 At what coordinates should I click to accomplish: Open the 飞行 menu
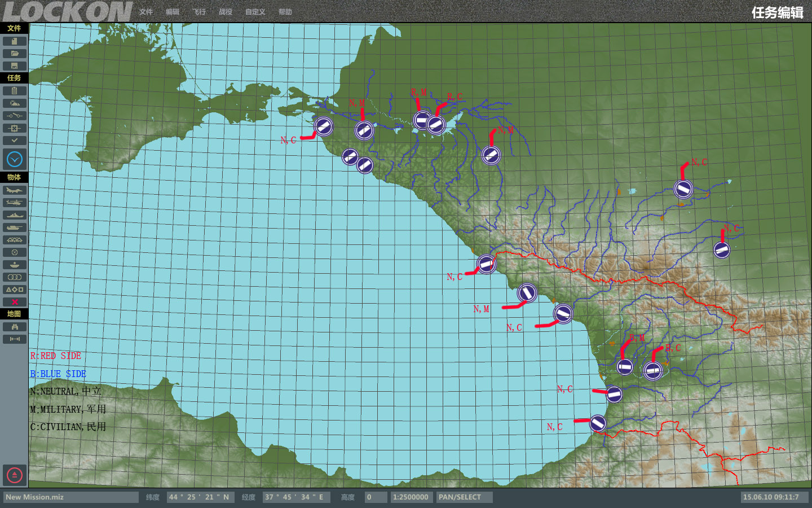tap(199, 12)
